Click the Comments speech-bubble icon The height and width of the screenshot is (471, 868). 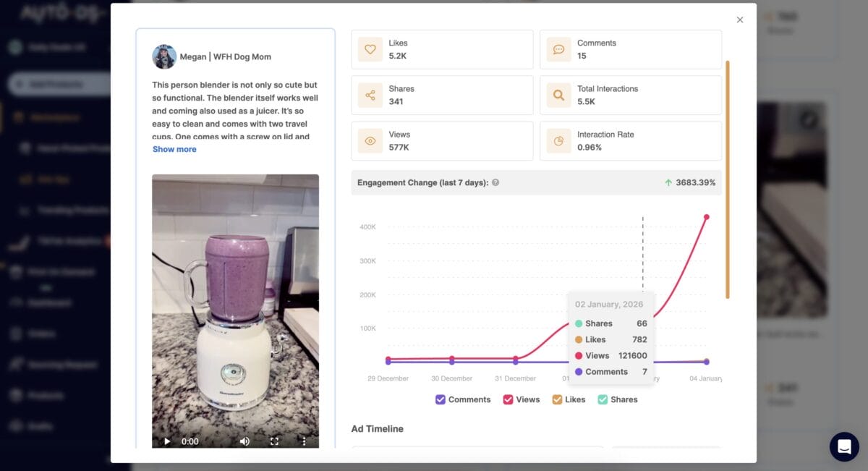point(558,49)
